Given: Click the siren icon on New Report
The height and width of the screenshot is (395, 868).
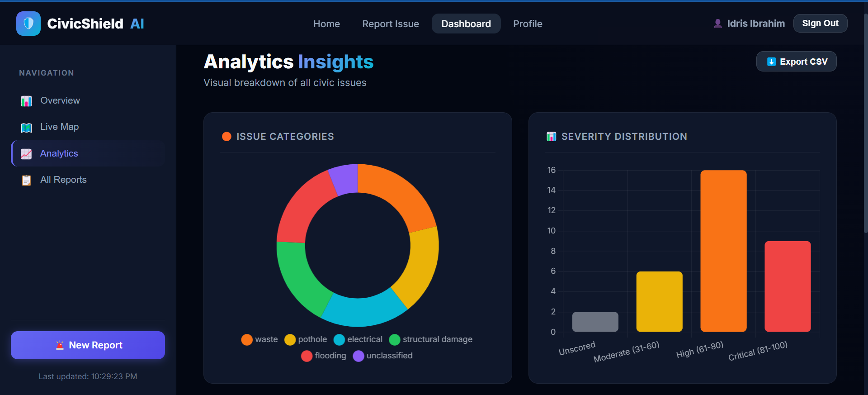Looking at the screenshot, I should pyautogui.click(x=60, y=345).
